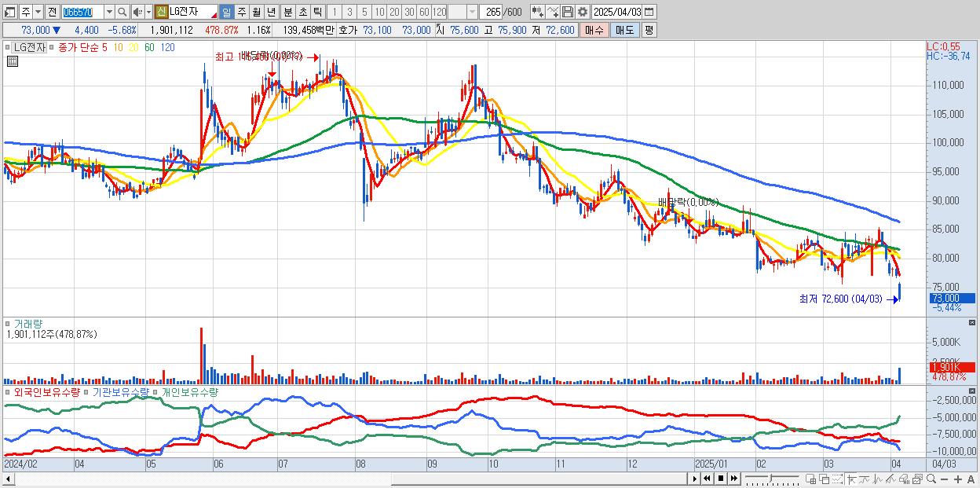Switch to 초 second period
Screen dimensions: 980x488
point(303,12)
